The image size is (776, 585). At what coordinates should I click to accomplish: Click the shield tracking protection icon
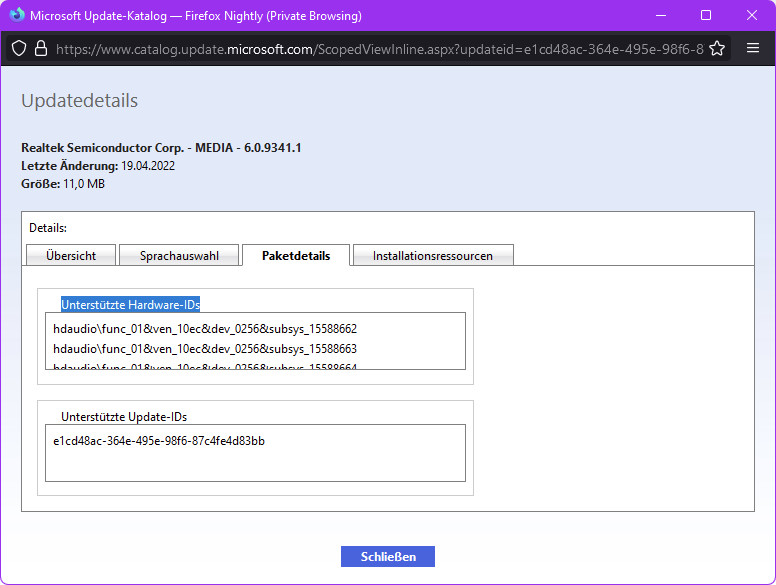pos(19,49)
